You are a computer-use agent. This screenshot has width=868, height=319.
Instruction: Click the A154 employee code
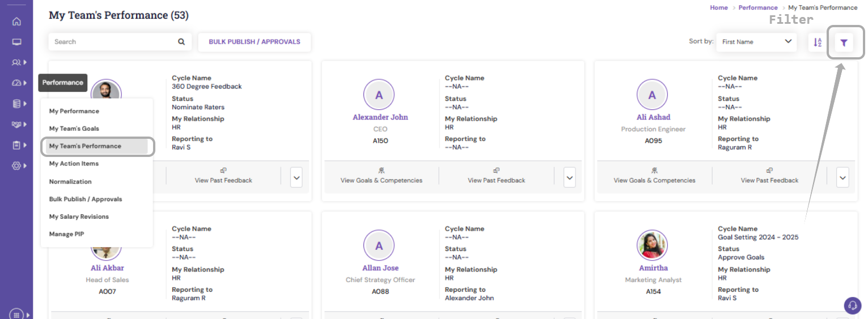click(653, 292)
